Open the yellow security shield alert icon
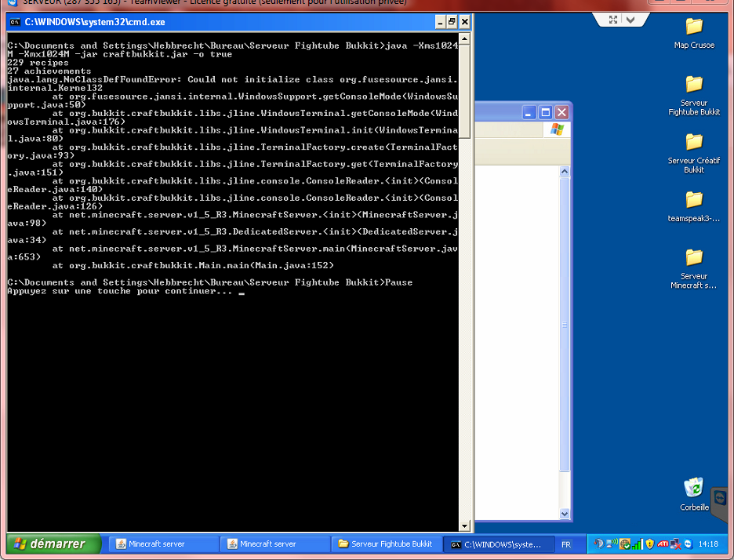 [x=650, y=544]
